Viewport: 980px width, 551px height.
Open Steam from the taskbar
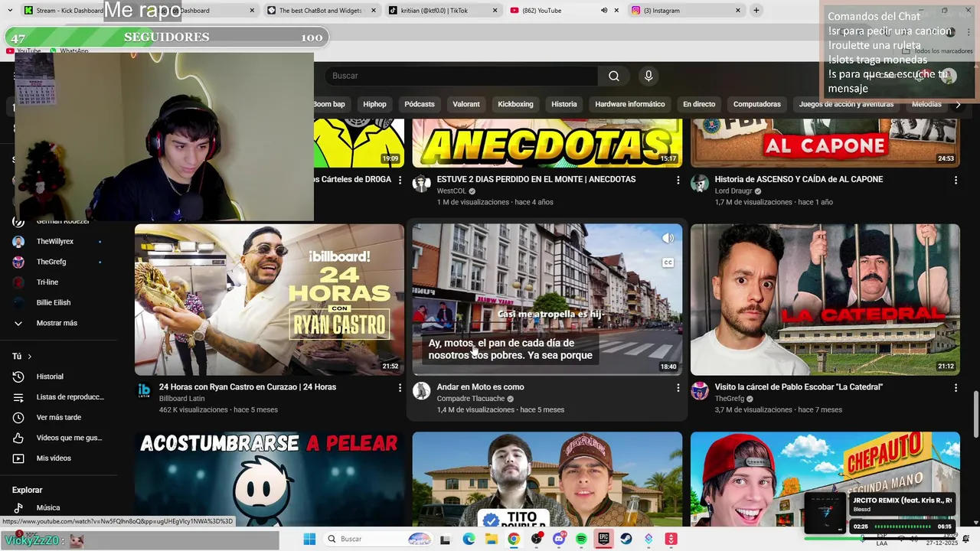(626, 539)
